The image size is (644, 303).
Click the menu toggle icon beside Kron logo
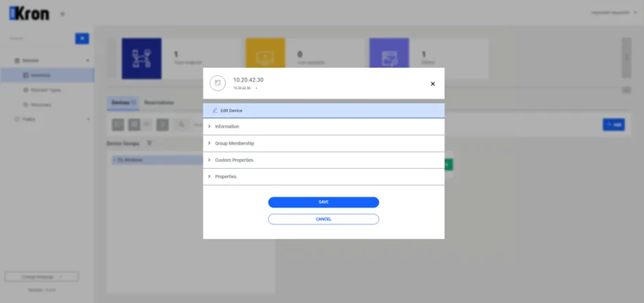click(62, 14)
